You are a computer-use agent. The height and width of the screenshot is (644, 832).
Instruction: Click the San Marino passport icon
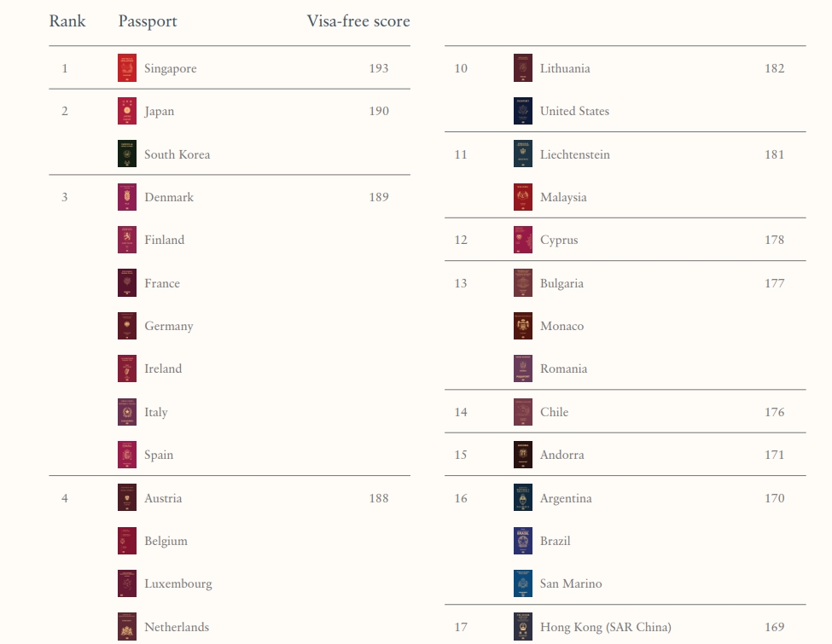(523, 583)
